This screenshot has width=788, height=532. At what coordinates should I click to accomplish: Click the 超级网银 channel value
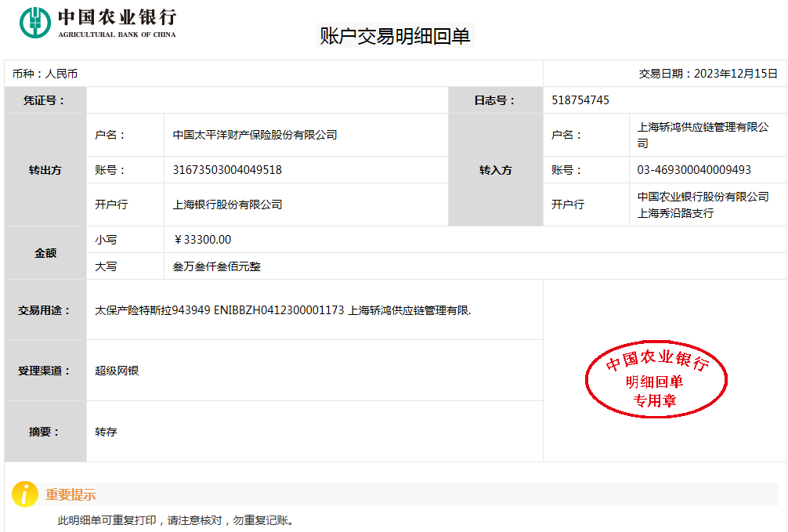(x=117, y=371)
